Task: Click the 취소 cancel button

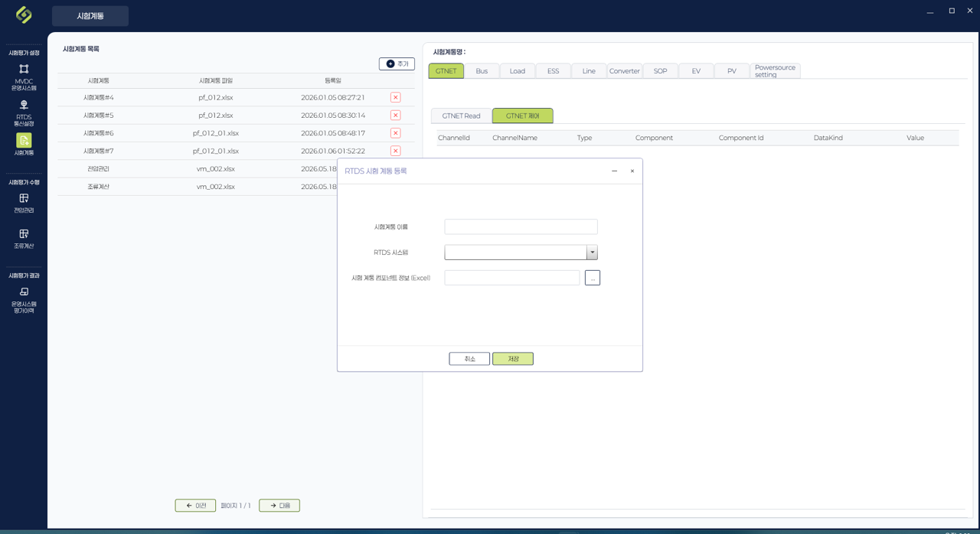Action: [469, 359]
